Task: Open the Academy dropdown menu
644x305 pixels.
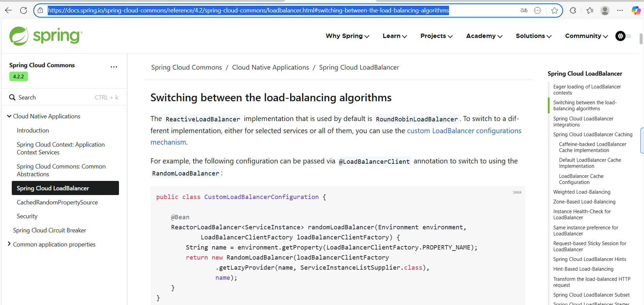Action: click(x=484, y=36)
